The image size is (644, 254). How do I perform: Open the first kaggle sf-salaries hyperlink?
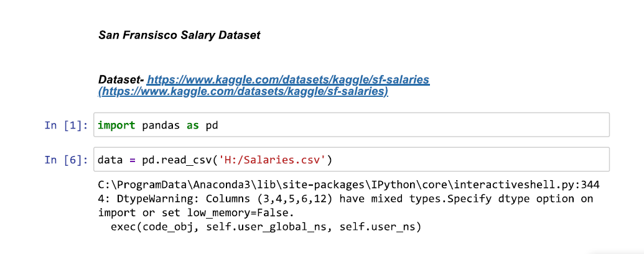pos(288,79)
